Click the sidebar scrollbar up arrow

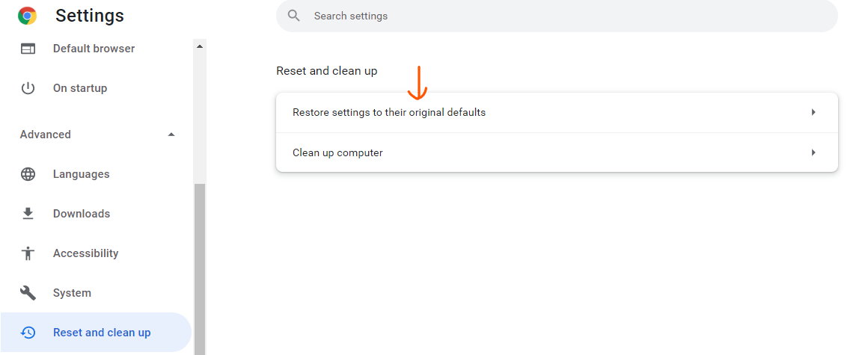point(200,46)
